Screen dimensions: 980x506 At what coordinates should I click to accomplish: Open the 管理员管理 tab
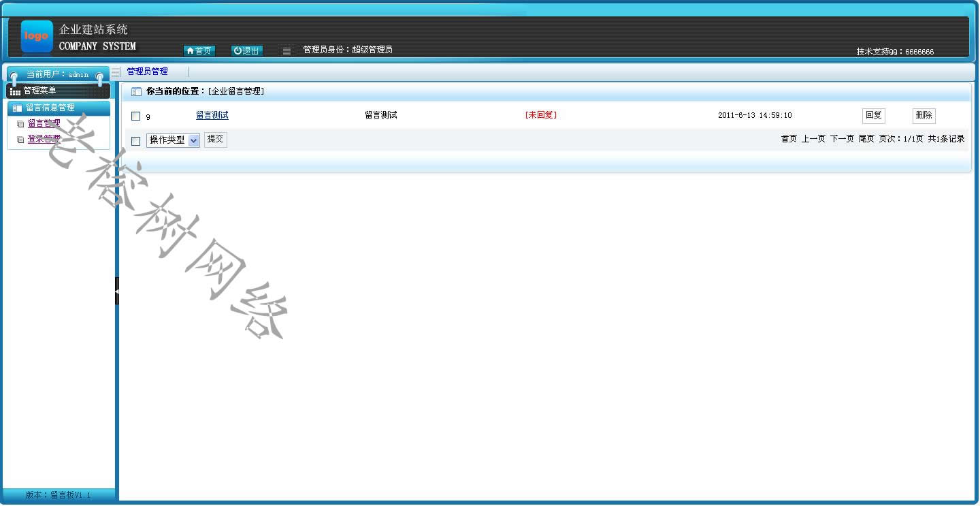pos(147,72)
